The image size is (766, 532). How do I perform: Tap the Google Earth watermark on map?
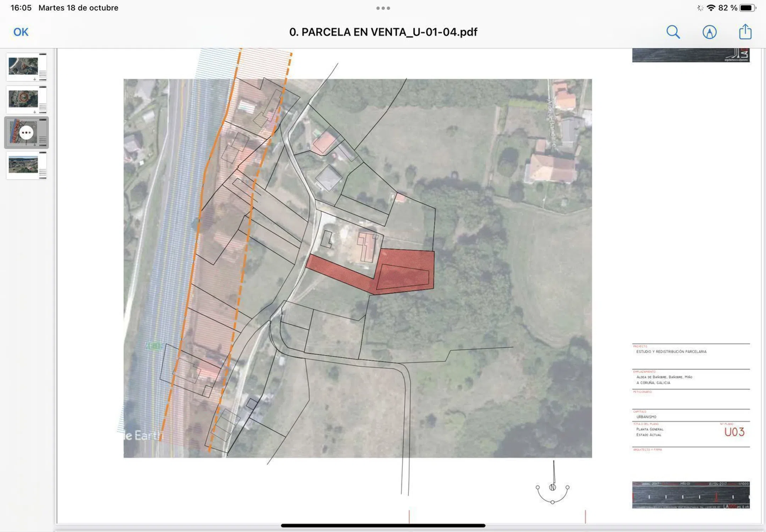pyautogui.click(x=142, y=435)
